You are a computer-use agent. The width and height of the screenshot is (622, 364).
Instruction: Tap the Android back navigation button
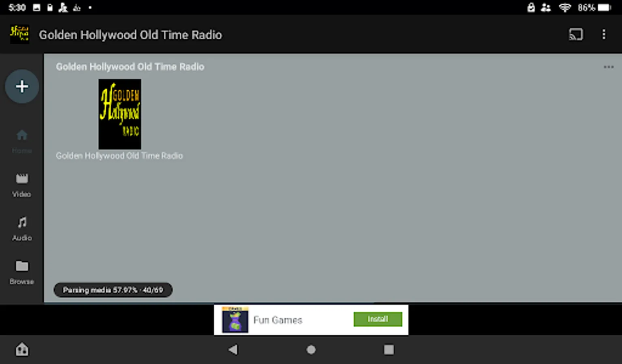[233, 350]
